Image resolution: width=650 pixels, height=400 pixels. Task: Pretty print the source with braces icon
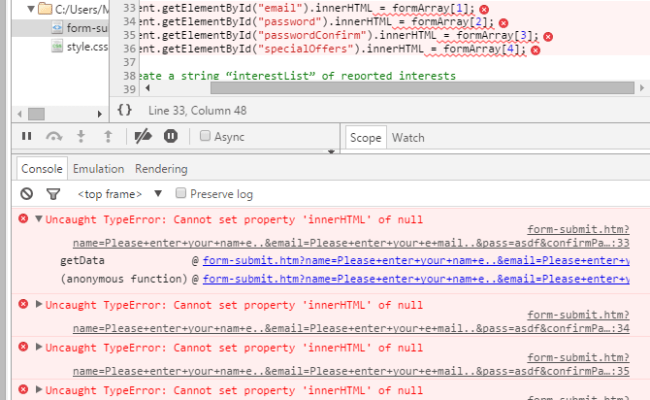pyautogui.click(x=124, y=110)
